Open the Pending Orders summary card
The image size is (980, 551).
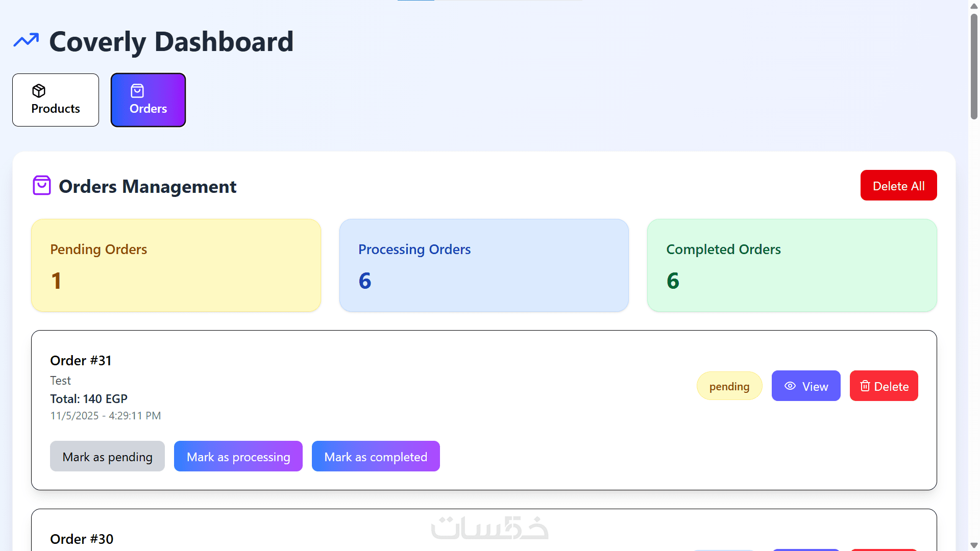click(176, 265)
